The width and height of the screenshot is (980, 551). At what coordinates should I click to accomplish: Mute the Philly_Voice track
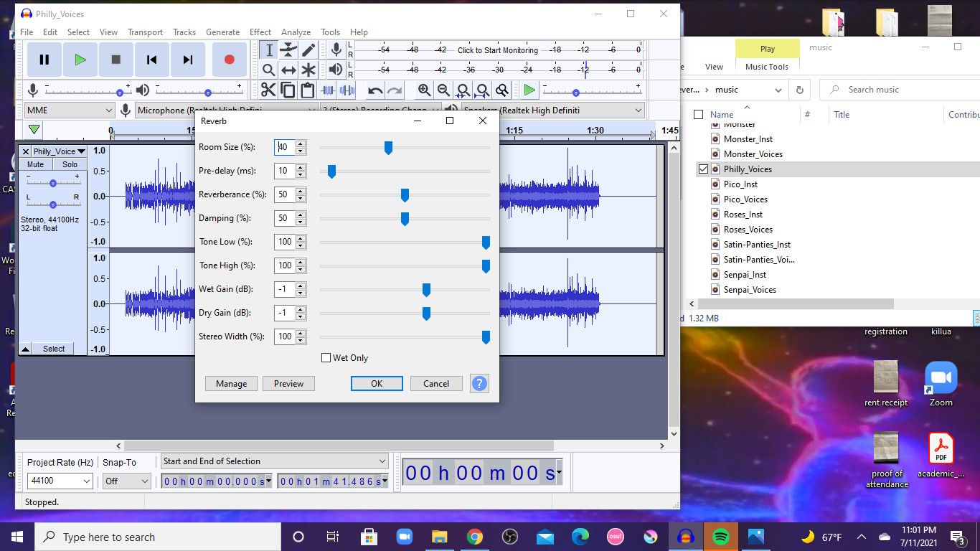click(35, 164)
